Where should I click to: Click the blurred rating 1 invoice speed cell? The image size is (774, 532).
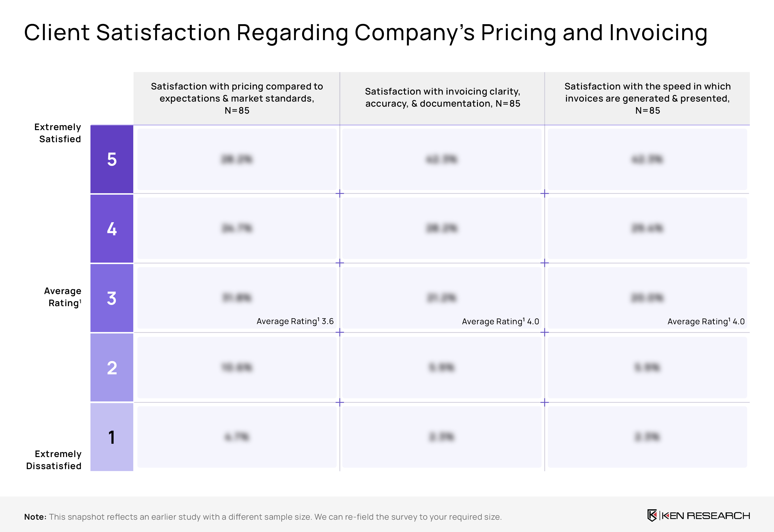[x=647, y=437]
